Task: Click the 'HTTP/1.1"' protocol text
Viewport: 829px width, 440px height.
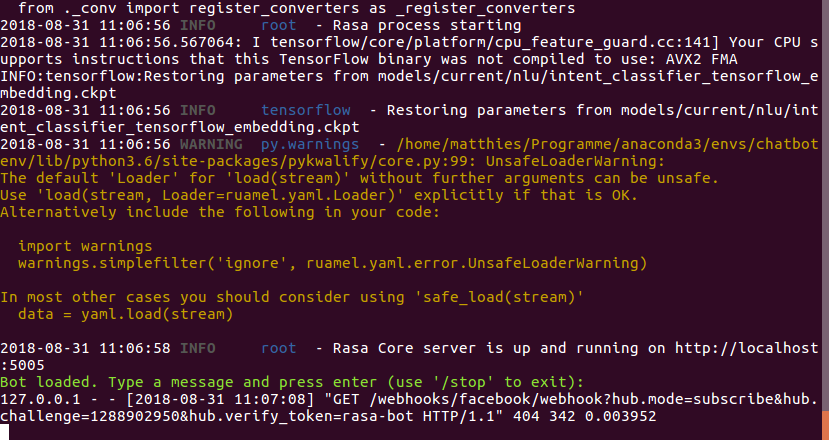Action: click(463, 416)
